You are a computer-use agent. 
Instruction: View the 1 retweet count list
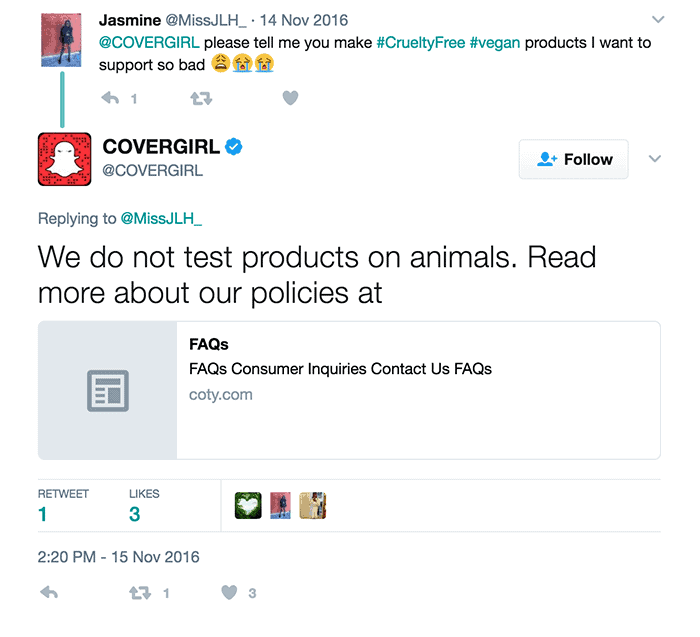44,514
